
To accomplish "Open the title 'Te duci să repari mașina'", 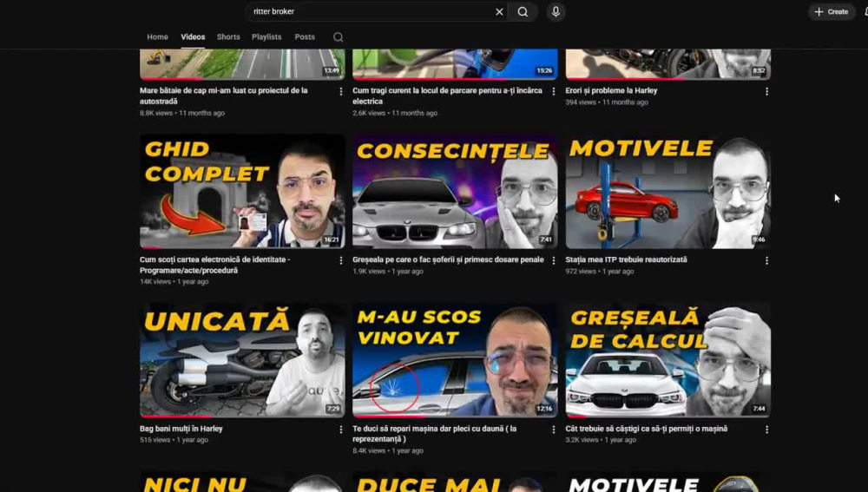I will coord(435,433).
